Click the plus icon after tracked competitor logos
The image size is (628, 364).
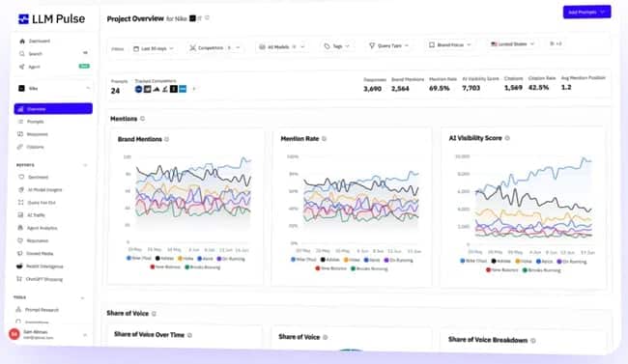pos(194,89)
